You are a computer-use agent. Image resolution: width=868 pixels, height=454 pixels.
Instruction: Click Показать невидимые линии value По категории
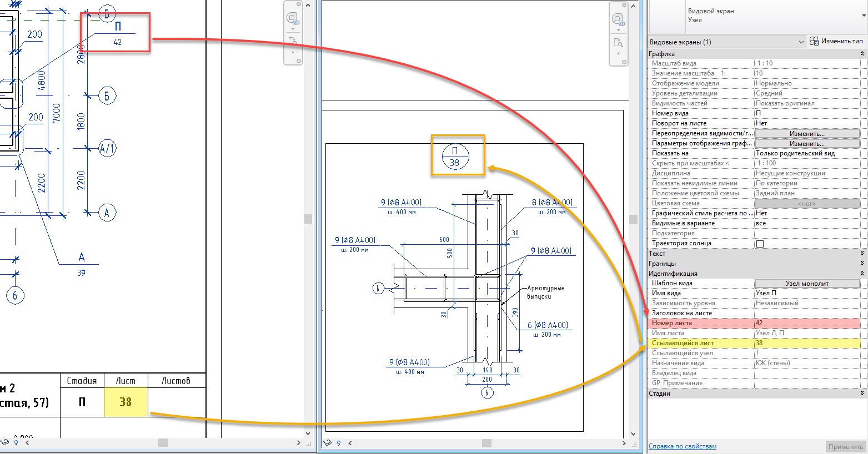[x=807, y=183]
